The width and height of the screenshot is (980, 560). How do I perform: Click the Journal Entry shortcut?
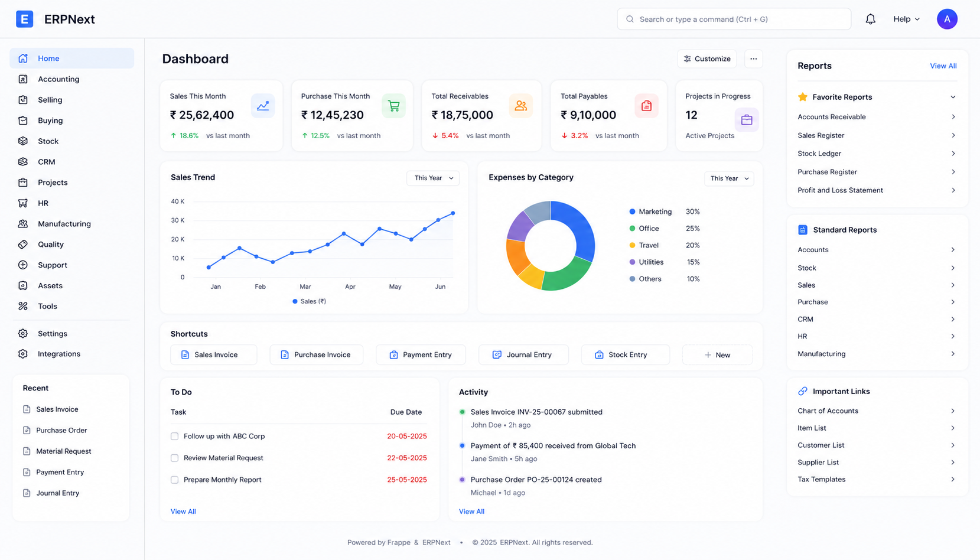tap(523, 354)
